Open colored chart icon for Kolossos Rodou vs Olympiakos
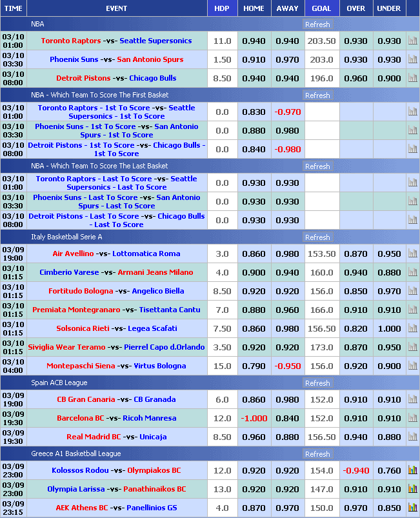The height and width of the screenshot is (518, 420). pos(412,470)
